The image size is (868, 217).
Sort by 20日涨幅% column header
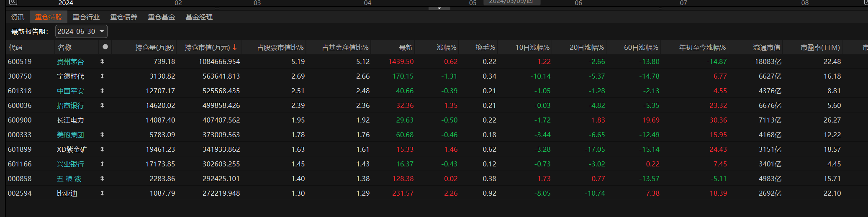587,47
